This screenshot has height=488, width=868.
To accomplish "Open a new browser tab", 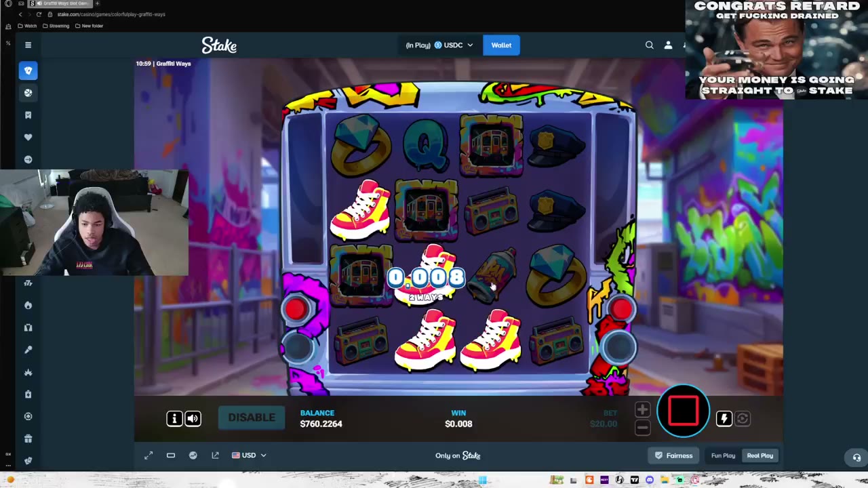I will [97, 3].
